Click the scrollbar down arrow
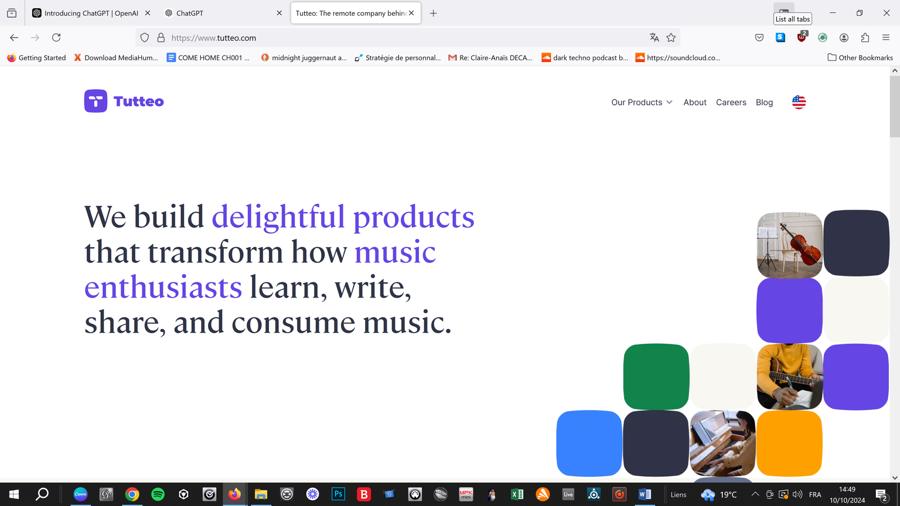 [x=895, y=477]
